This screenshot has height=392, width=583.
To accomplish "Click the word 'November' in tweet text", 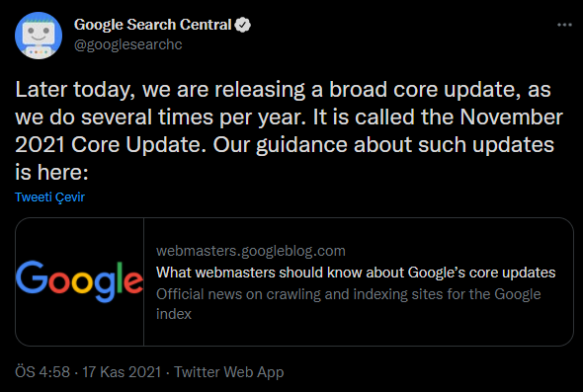I will [x=511, y=118].
